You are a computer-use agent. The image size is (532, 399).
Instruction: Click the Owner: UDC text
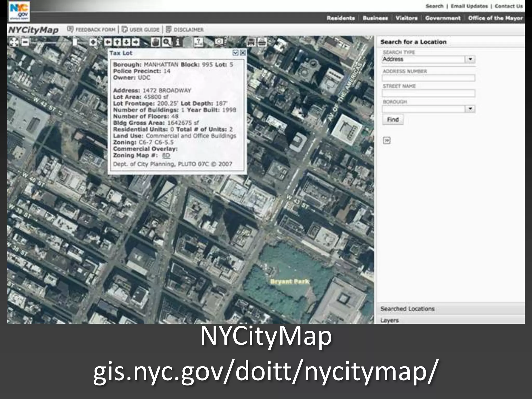(132, 77)
